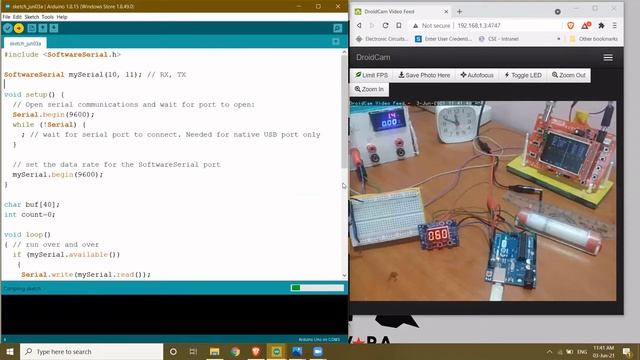Switch to Arduino IDE on the taskbar

(276, 351)
